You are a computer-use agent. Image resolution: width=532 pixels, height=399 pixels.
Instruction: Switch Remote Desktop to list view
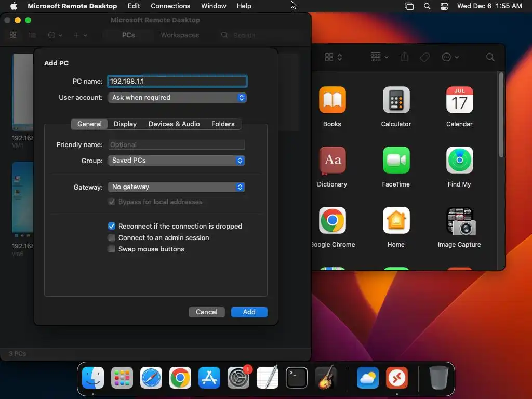click(x=32, y=35)
